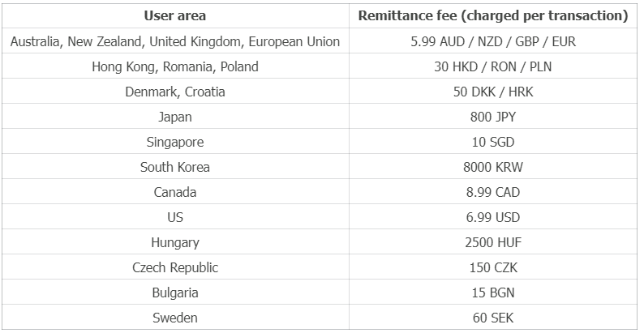The width and height of the screenshot is (644, 333).
Task: Click the "Remittance fee (charged per transaction)" header
Action: click(x=493, y=15)
